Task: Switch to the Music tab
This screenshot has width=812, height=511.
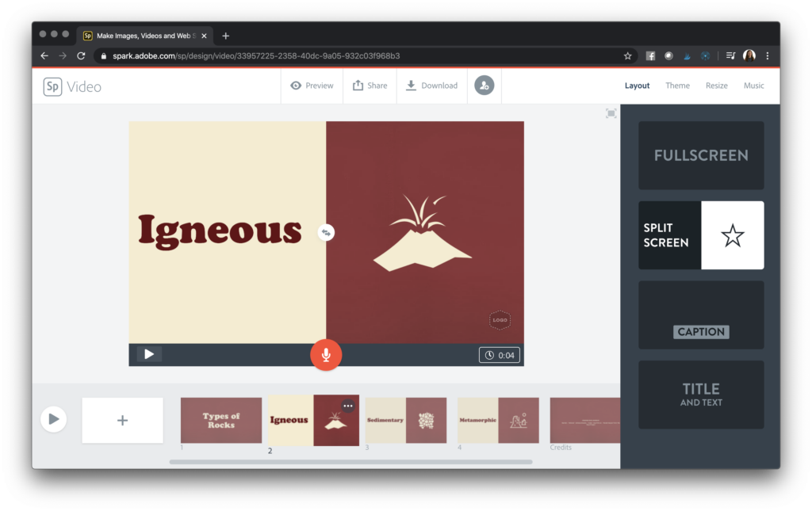Action: pyautogui.click(x=753, y=85)
